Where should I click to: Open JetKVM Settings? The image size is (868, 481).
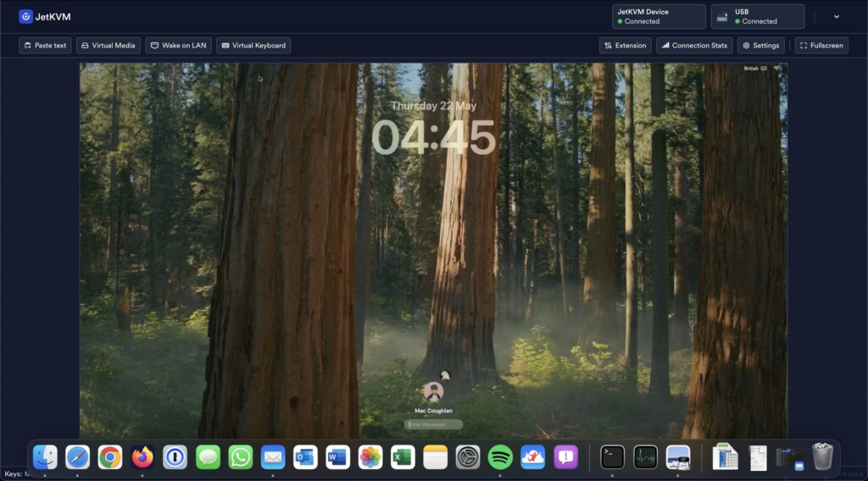click(x=760, y=46)
